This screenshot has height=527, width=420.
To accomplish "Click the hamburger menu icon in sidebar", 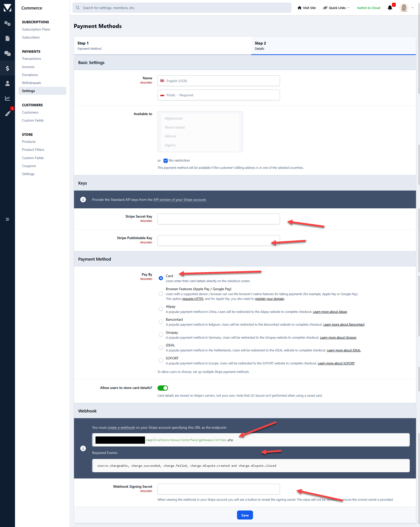I will [x=7, y=219].
